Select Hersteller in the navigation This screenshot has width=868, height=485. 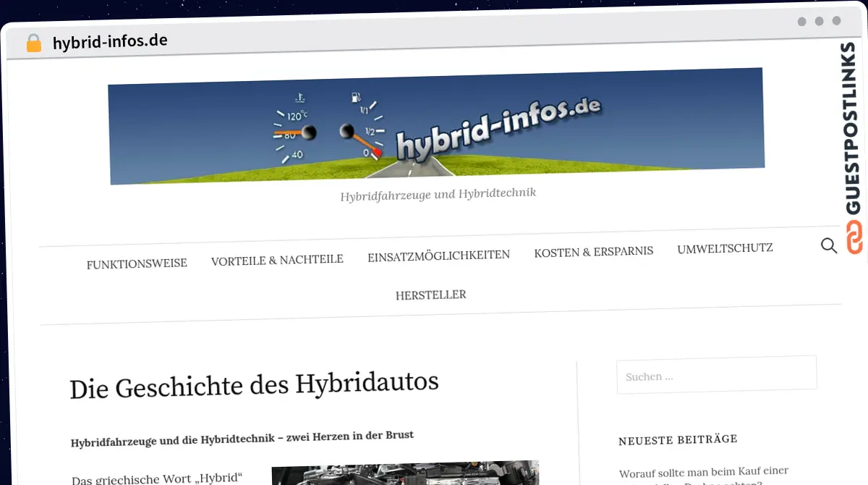coord(430,295)
